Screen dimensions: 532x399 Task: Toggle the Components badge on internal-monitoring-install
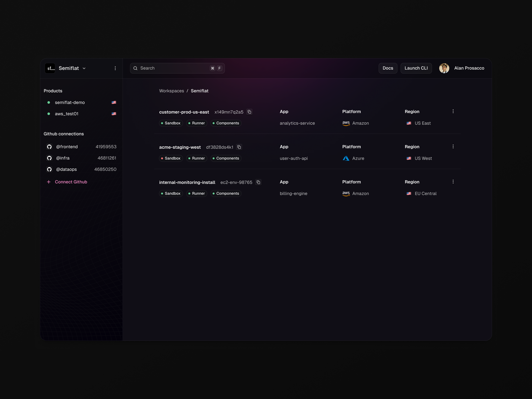tap(226, 193)
